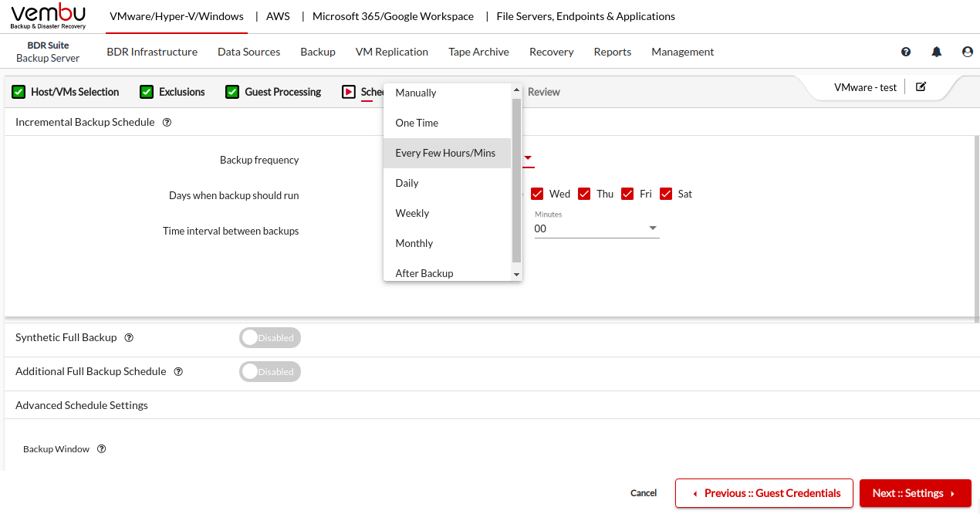Open the notifications bell icon
980x514 pixels.
937,52
